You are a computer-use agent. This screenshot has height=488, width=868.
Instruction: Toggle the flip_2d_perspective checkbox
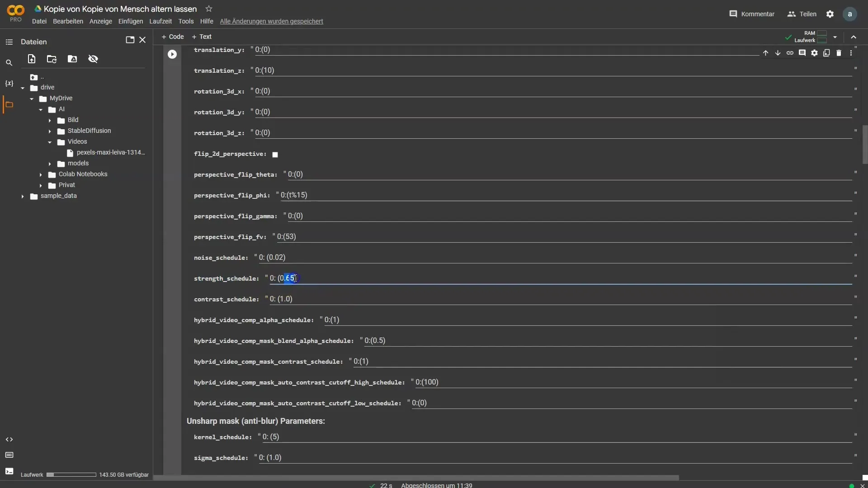[275, 155]
